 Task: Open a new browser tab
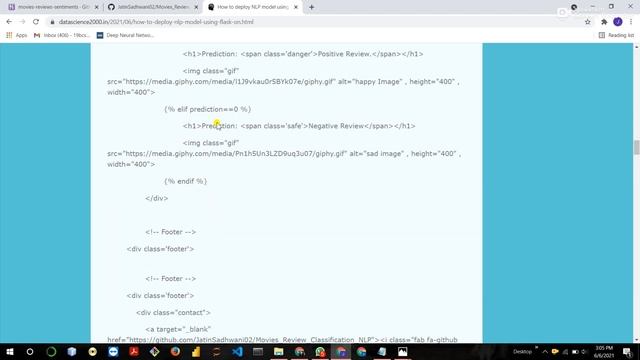point(311,7)
